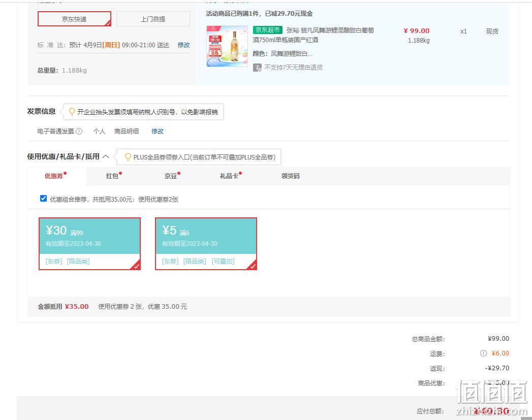The image size is (532, 420).
Task: Switch to the 领货码 tab
Action: (x=291, y=176)
